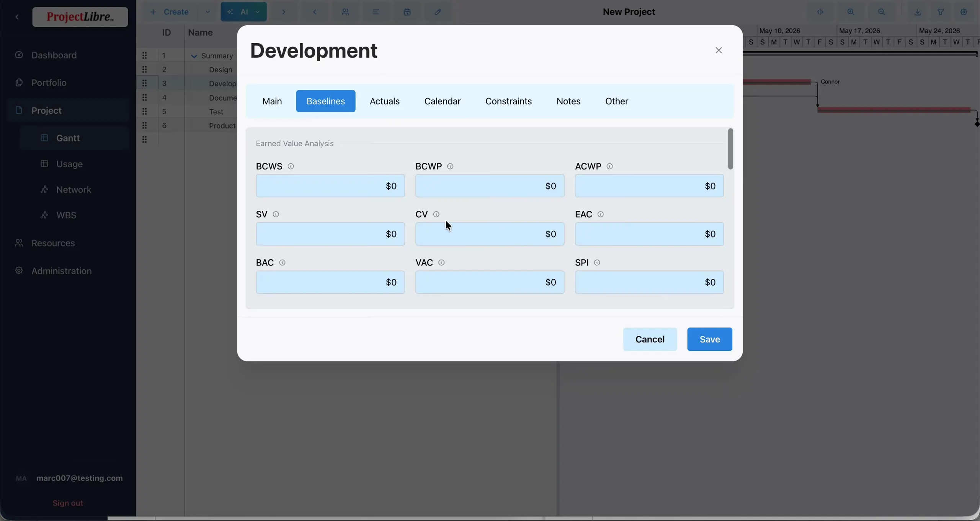Collapse the Summary task row chevron
This screenshot has height=521, width=980.
pyautogui.click(x=194, y=56)
